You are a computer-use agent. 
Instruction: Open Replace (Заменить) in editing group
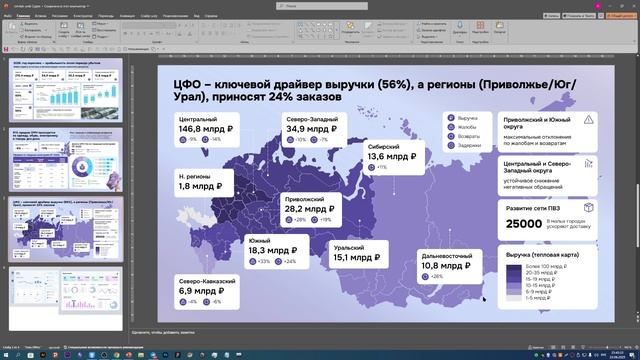point(431,30)
